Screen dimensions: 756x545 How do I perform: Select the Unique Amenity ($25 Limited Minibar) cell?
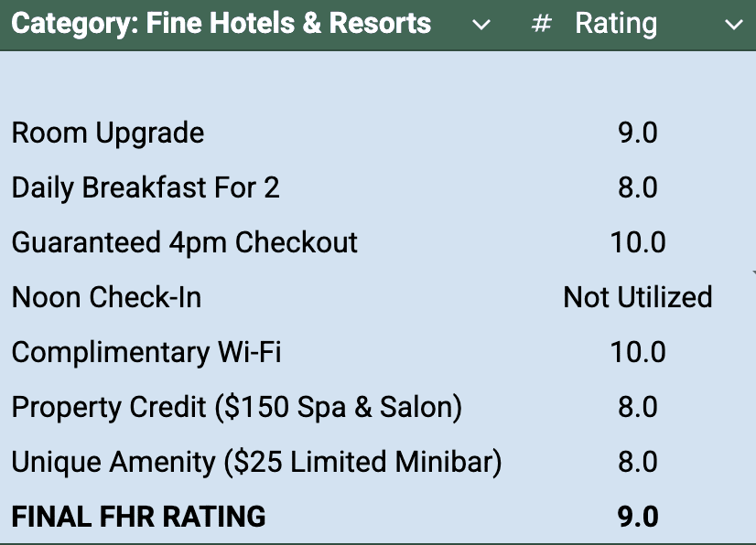coord(256,462)
